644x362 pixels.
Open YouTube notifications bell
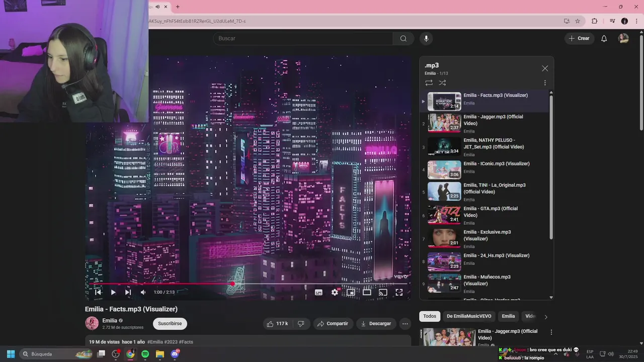pos(604,38)
